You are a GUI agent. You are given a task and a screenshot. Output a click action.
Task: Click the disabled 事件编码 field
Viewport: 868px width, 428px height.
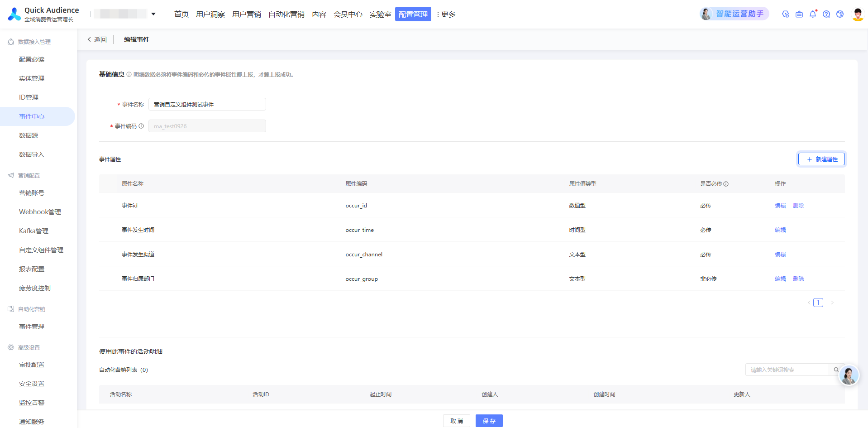coord(207,126)
